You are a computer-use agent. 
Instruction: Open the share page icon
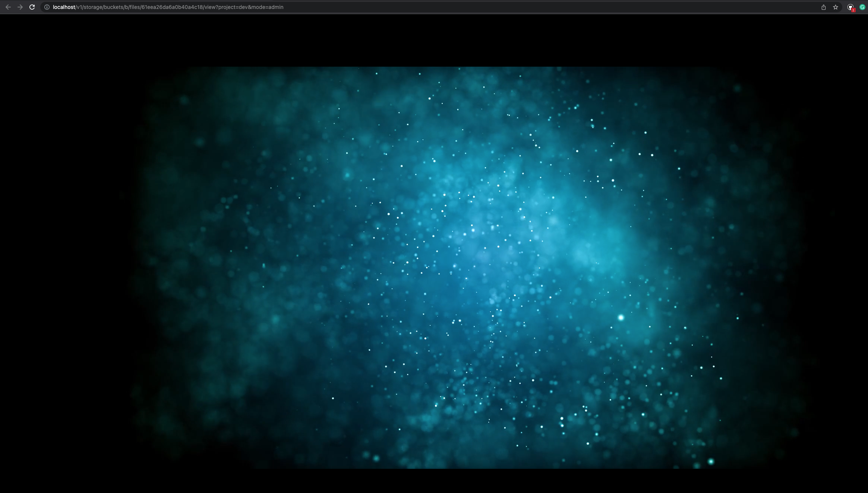[x=824, y=7]
